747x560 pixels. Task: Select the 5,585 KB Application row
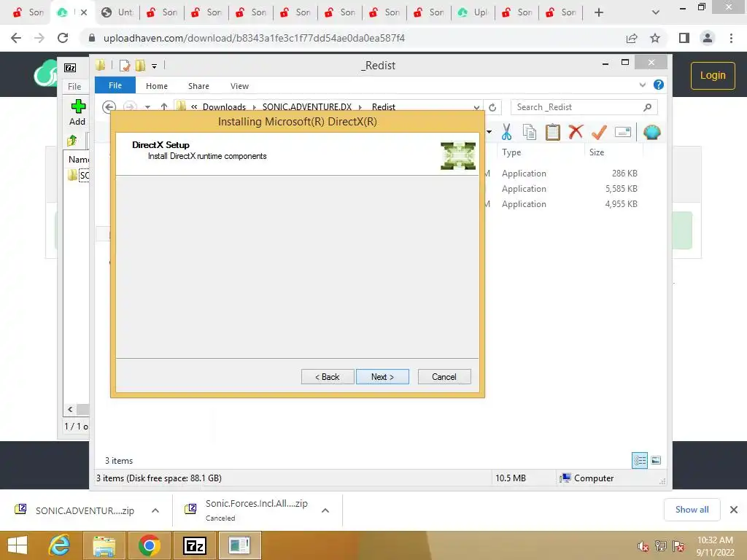[569, 189]
